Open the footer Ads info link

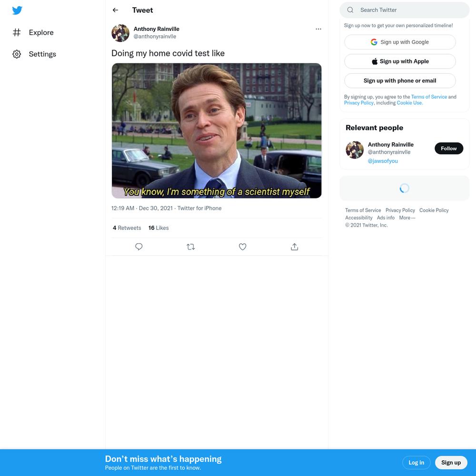point(386,218)
